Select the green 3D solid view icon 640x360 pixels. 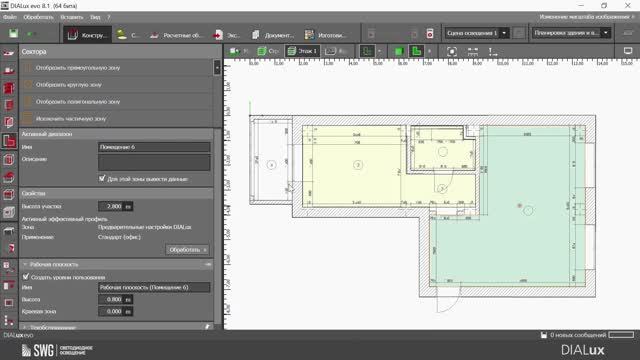399,51
